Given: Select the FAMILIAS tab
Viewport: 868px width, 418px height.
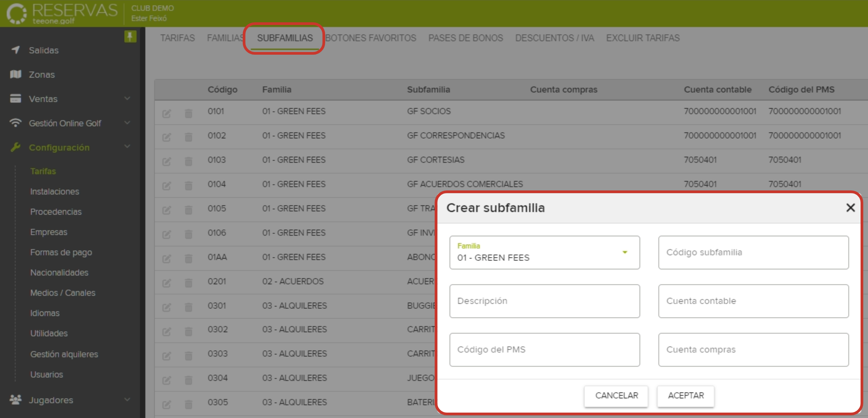Looking at the screenshot, I should click(x=225, y=38).
